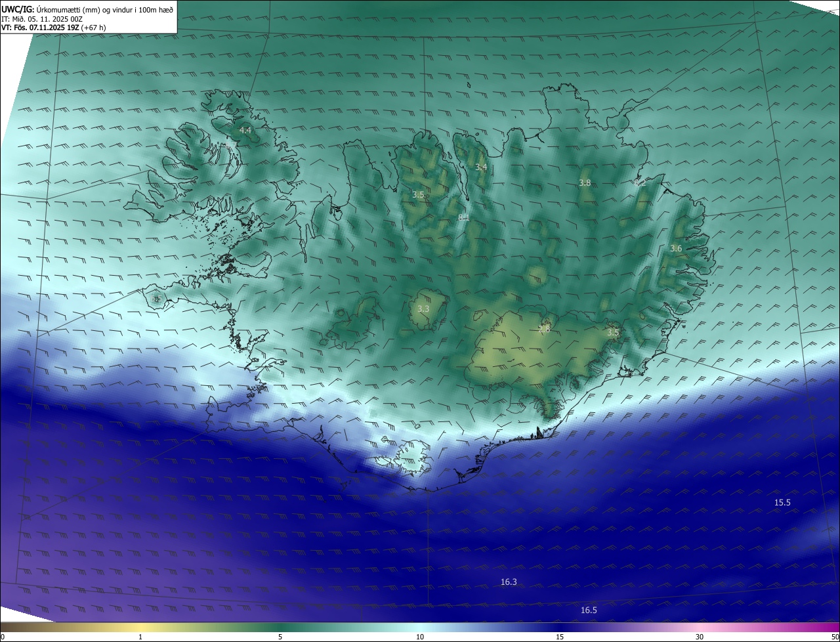
Task: Click the 3.6 value label in the east
Action: click(676, 248)
